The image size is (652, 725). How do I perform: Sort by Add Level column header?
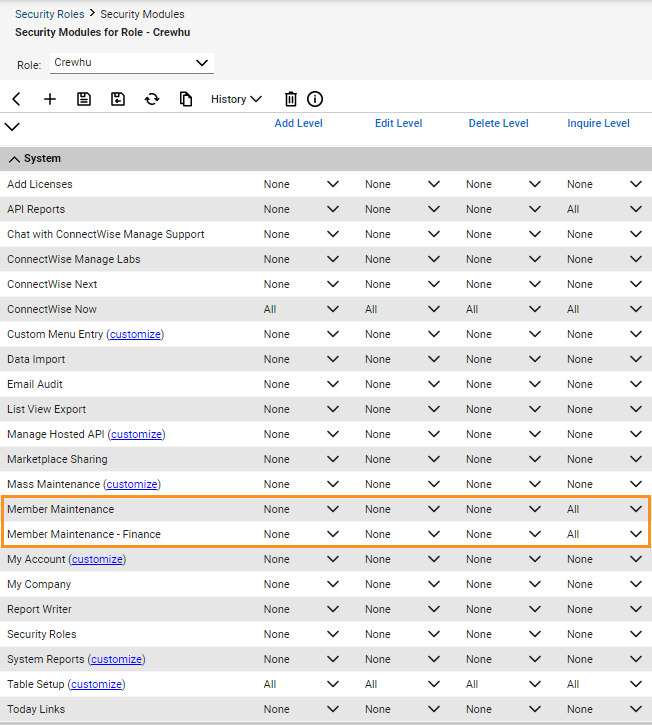point(298,123)
